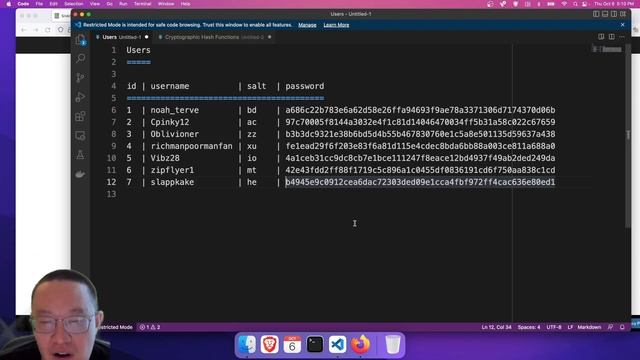640x360 pixels.
Task: Change the LF end-of-line sequence
Action: click(570, 327)
